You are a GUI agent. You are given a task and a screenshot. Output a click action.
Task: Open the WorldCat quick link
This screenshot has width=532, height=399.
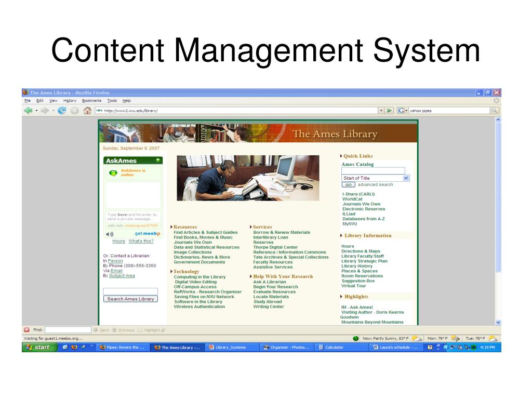pyautogui.click(x=352, y=199)
